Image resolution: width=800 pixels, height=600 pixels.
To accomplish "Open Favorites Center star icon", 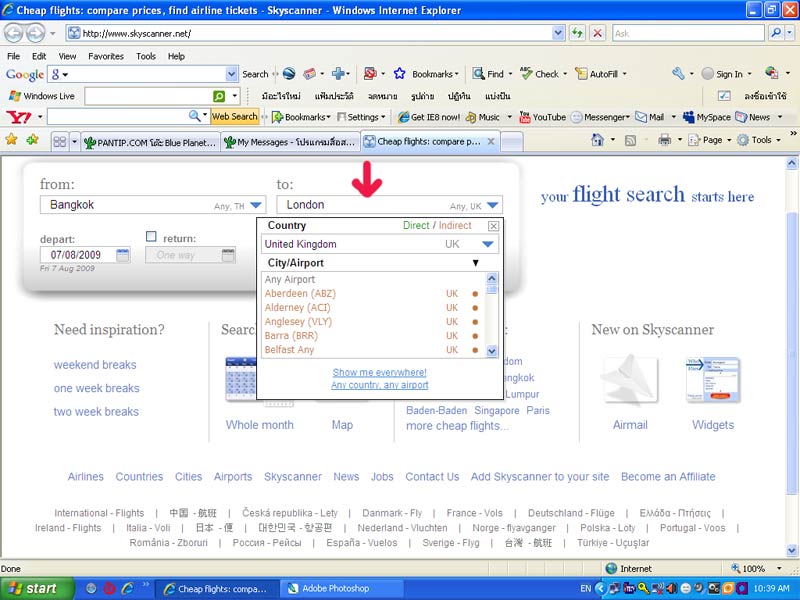I will point(11,139).
